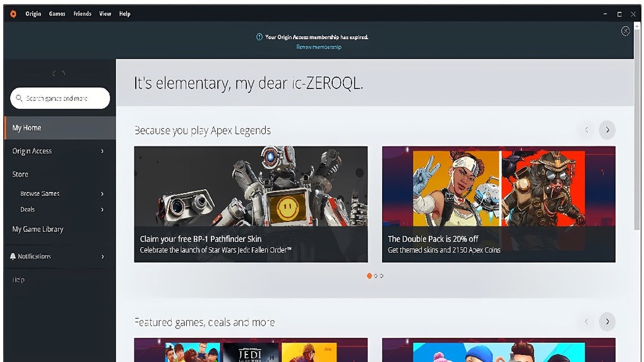The image size is (644, 362).
Task: Click the sidebar back navigation arrow
Action: 54,74
